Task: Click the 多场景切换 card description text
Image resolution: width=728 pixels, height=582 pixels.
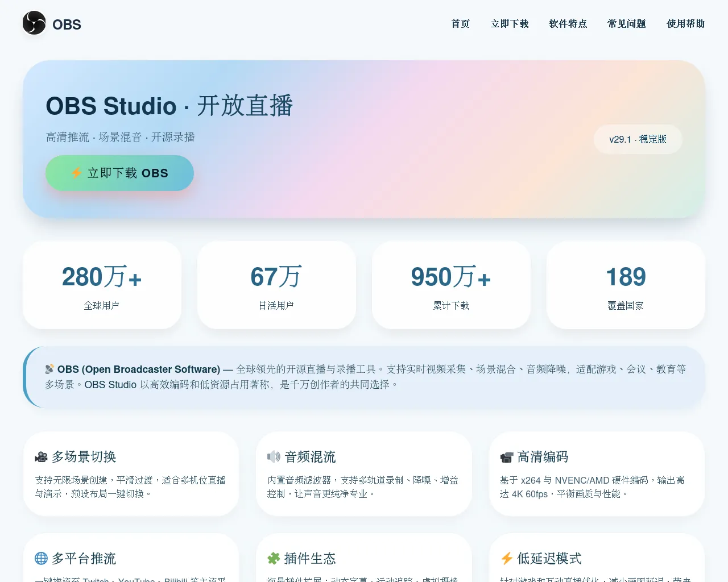Action: pos(130,487)
